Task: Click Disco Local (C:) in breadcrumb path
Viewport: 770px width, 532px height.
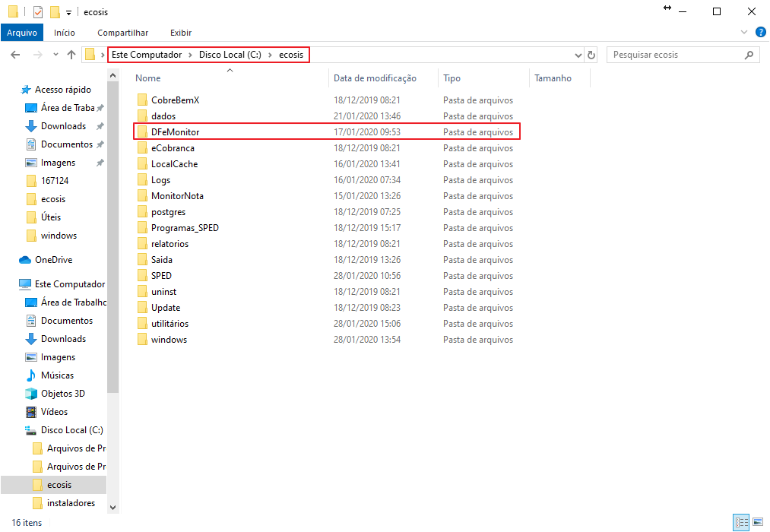Action: (230, 55)
